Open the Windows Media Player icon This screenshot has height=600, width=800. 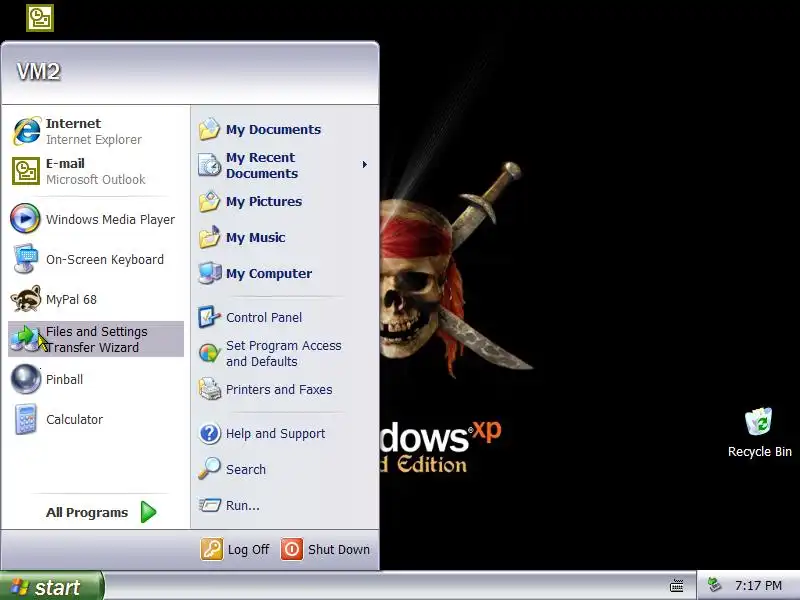pos(25,218)
